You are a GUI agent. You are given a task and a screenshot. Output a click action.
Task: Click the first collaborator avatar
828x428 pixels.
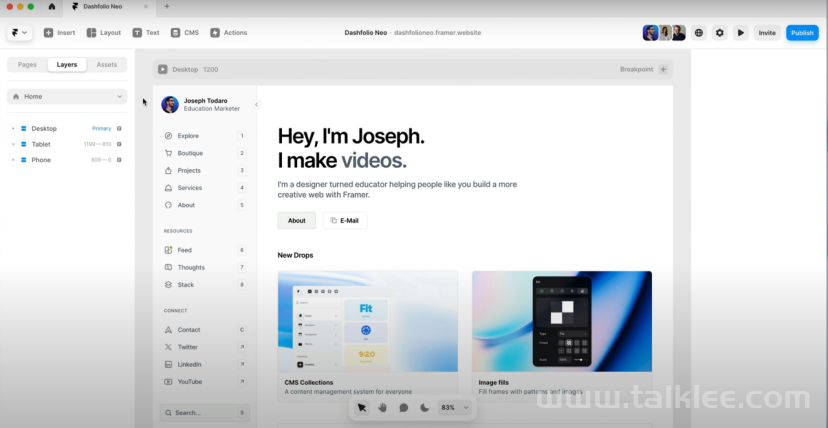pyautogui.click(x=650, y=33)
